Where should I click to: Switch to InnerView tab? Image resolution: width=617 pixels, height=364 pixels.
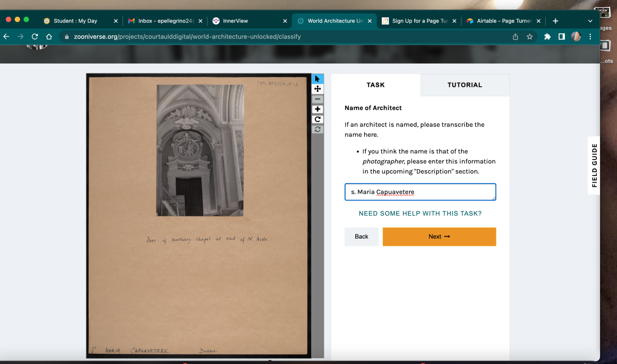point(235,21)
